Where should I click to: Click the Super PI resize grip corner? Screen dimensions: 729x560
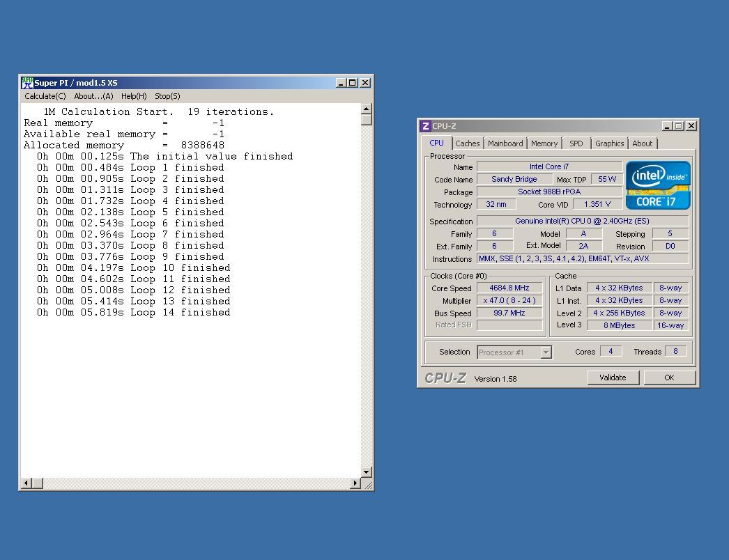click(x=367, y=484)
